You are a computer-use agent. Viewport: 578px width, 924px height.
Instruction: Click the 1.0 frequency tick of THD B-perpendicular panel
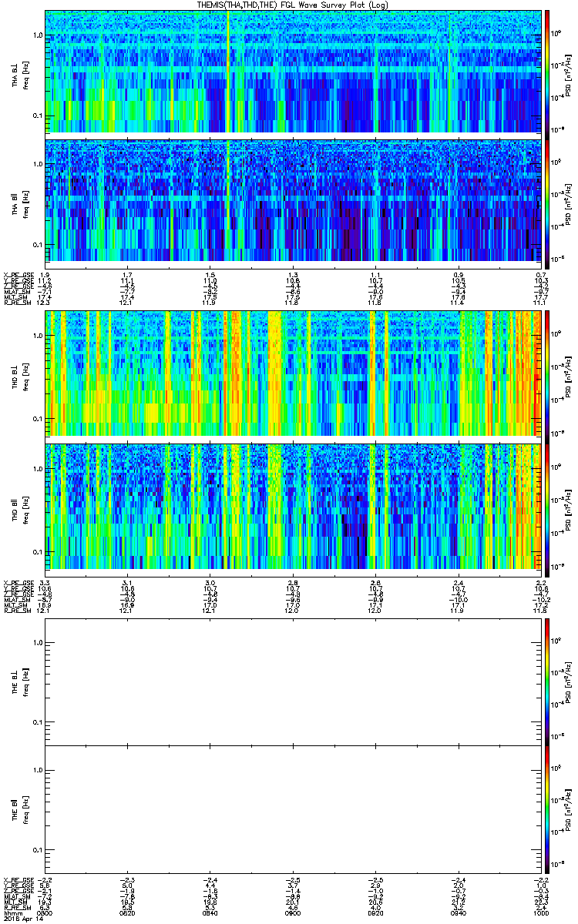(37, 336)
